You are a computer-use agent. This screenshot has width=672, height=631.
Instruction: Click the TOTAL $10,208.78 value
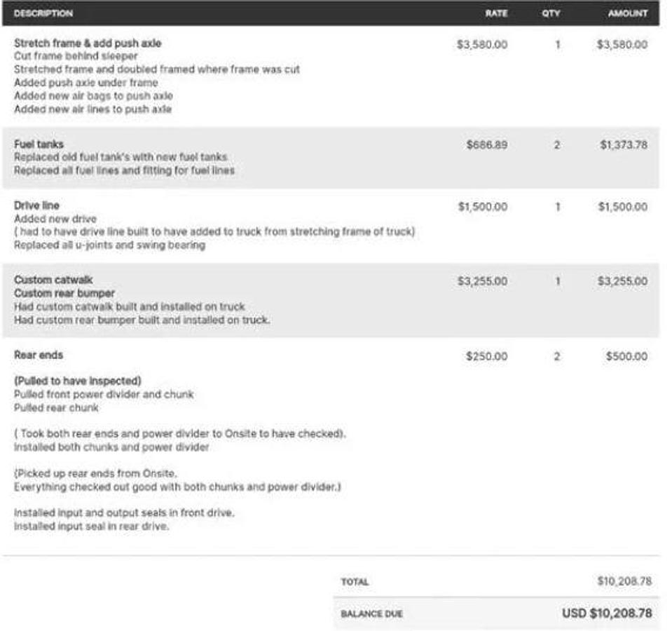[x=624, y=581]
